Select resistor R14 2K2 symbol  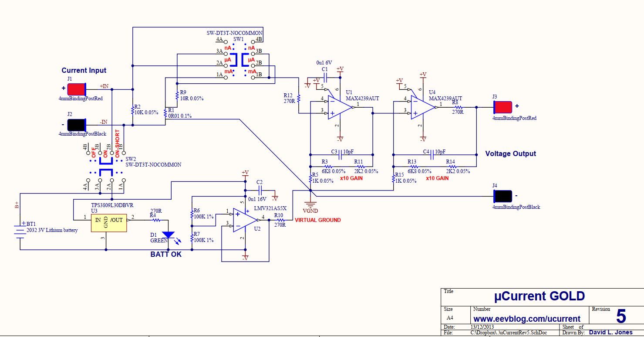[x=452, y=167]
